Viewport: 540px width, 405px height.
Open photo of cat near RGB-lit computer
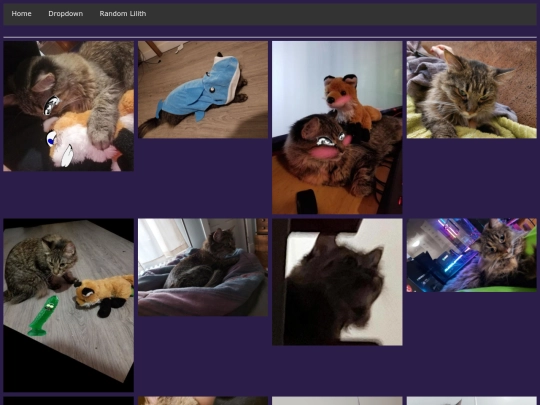(471, 255)
